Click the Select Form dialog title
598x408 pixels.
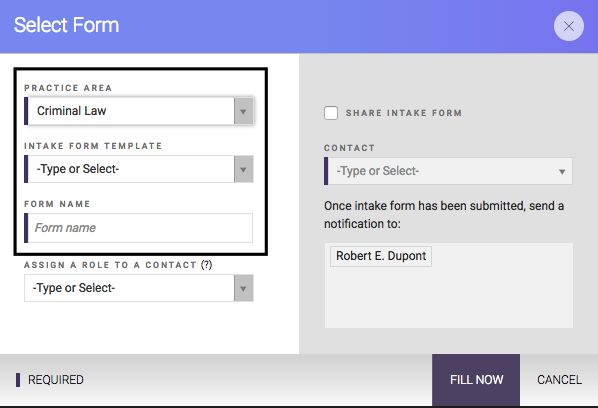pos(66,25)
